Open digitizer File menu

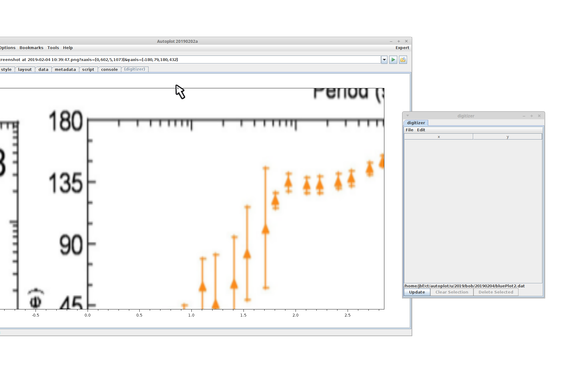point(409,130)
